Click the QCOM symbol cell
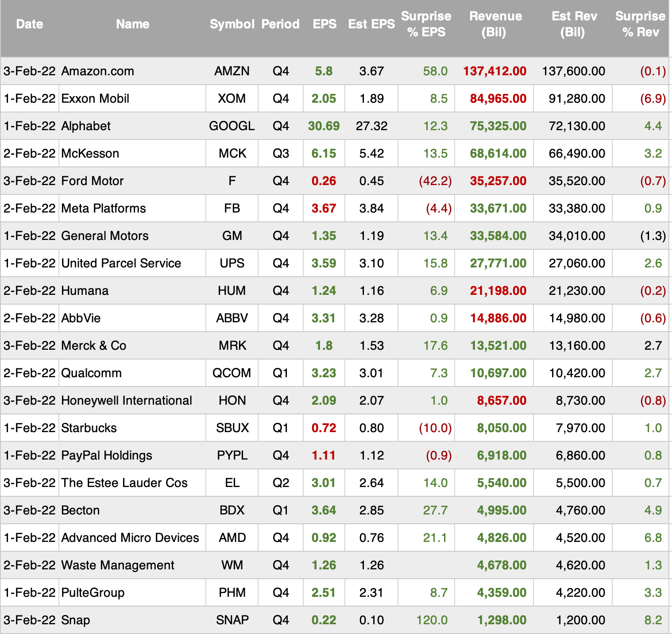The height and width of the screenshot is (634, 672). (232, 373)
